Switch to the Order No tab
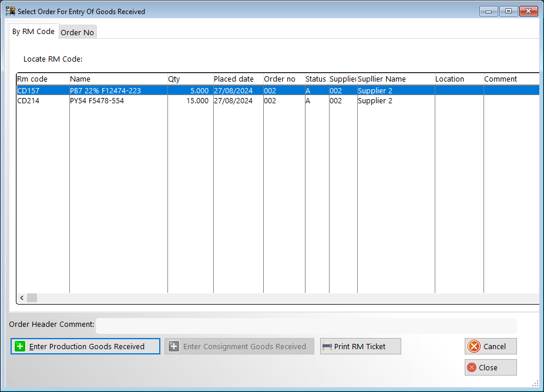This screenshot has width=544, height=392. pos(78,32)
